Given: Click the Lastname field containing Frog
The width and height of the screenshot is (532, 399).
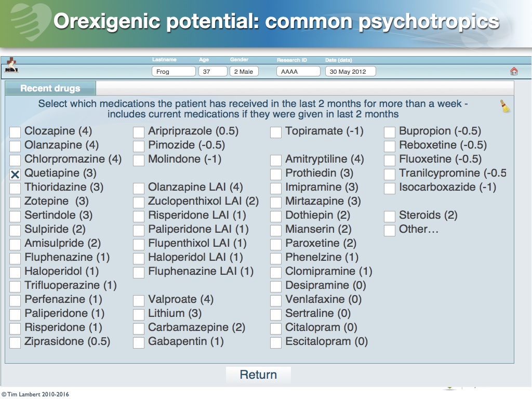Looking at the screenshot, I should [x=174, y=71].
